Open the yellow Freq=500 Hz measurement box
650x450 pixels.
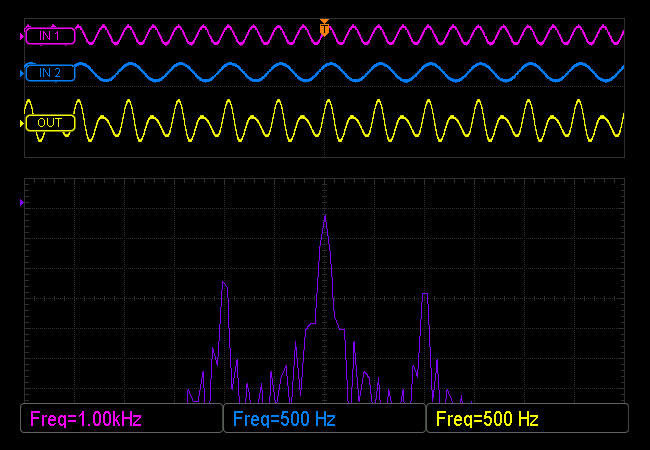(527, 419)
